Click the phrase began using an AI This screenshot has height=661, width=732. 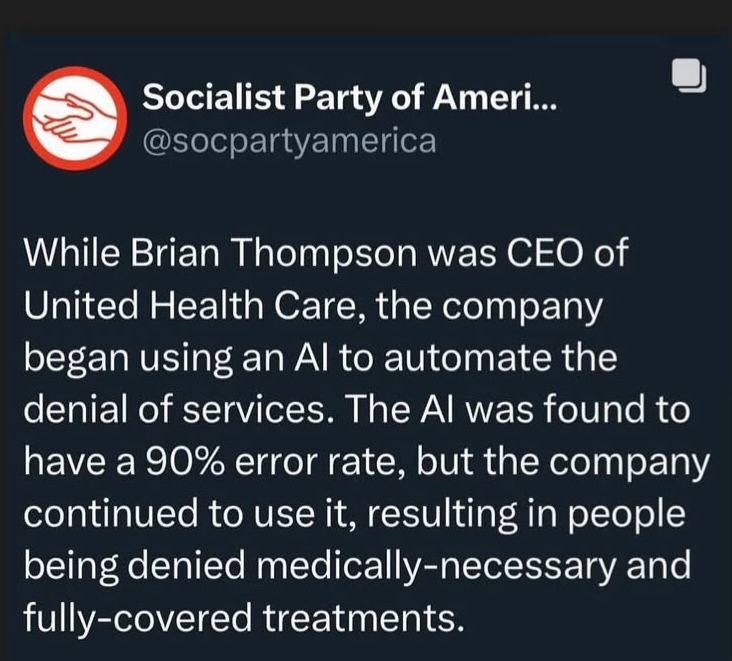click(x=173, y=359)
